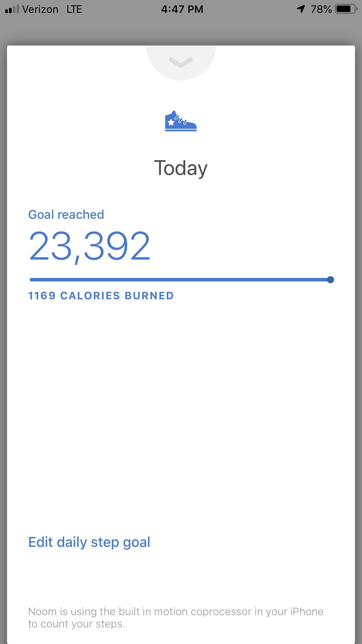The height and width of the screenshot is (644, 362).
Task: Tap the white star on the sneaker
Action: (171, 122)
